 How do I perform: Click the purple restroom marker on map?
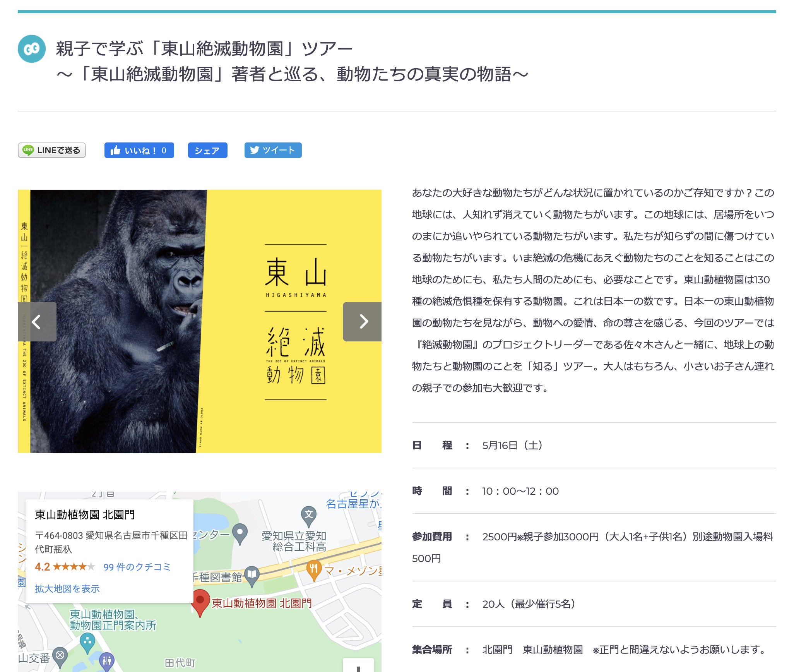click(106, 660)
